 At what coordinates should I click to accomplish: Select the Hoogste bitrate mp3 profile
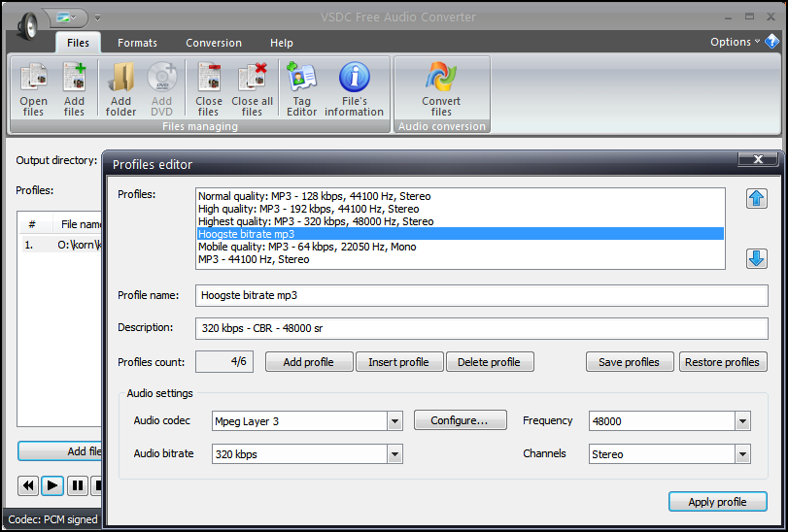pyautogui.click(x=461, y=234)
